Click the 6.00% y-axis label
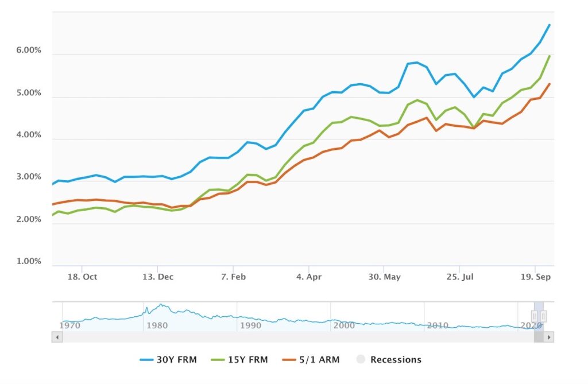The image size is (588, 384). (28, 51)
